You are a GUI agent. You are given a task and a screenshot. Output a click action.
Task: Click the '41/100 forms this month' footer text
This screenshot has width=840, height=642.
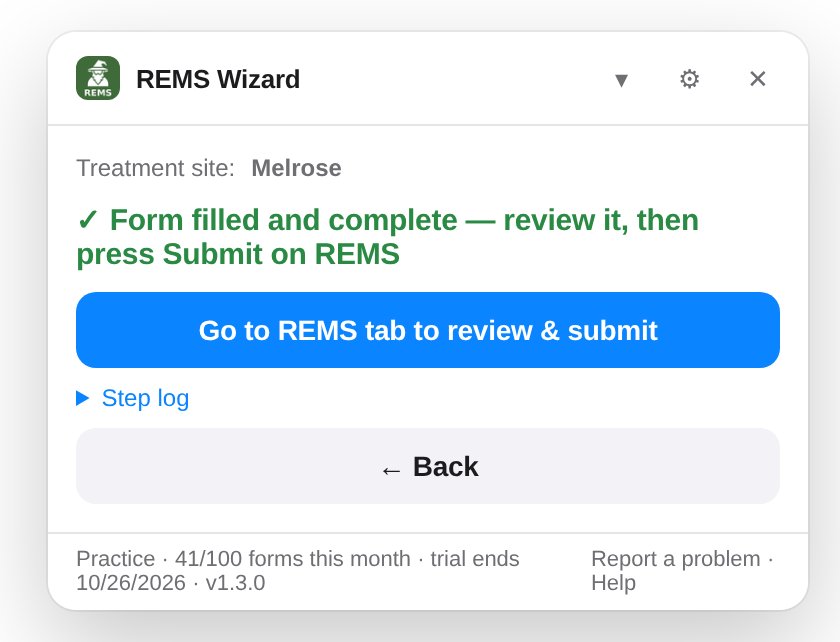(292, 559)
